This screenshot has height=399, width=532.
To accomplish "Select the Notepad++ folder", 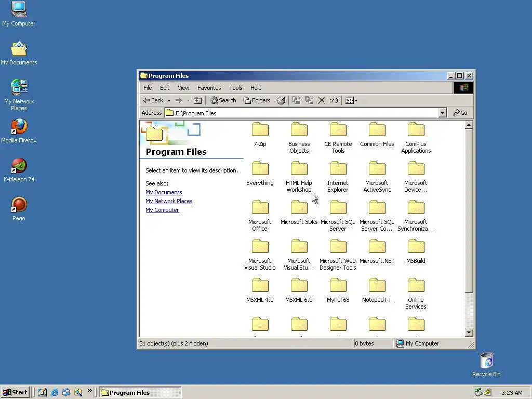I will 377,291.
